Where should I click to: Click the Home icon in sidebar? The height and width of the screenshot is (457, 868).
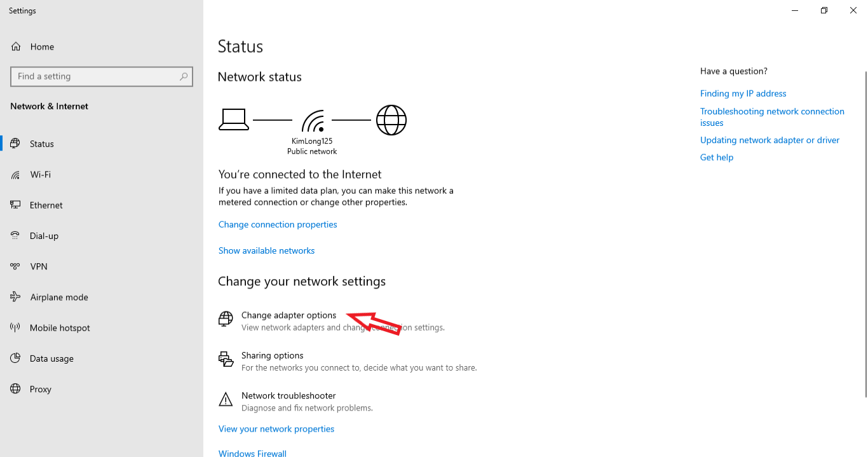coord(16,47)
